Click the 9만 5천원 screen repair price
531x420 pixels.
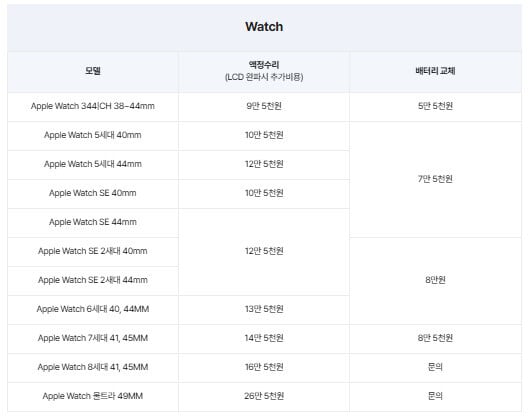tap(264, 106)
